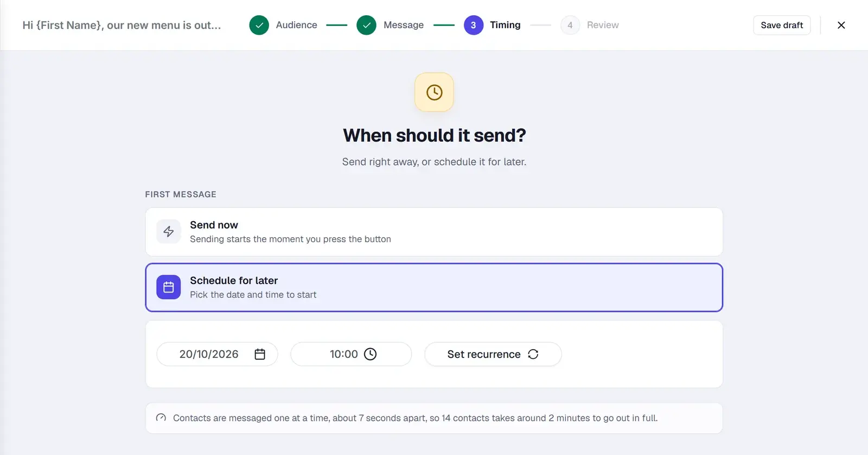
Task: Click the lightning bolt Send now icon
Action: 169,231
